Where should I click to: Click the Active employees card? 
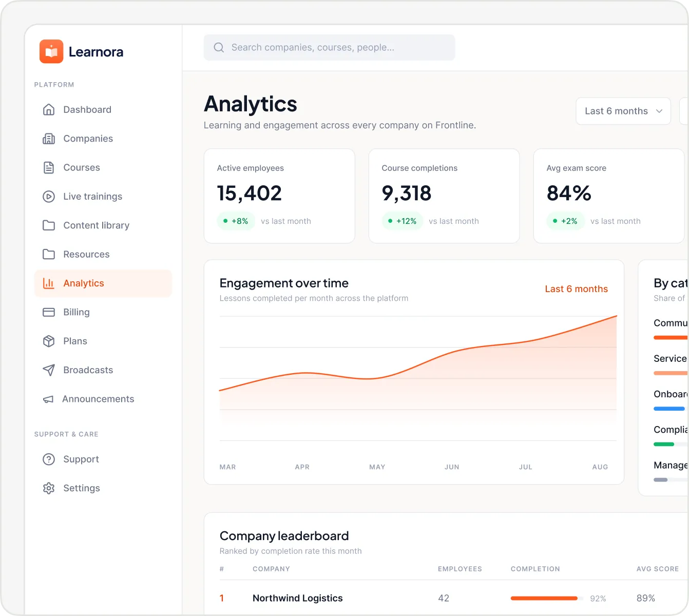279,196
